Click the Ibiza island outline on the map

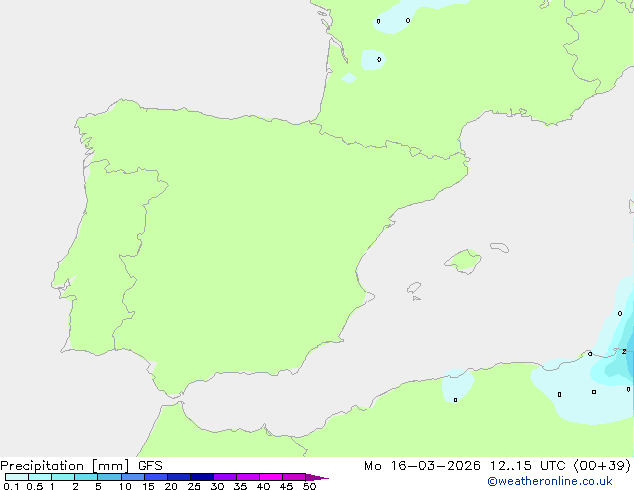[x=414, y=288]
